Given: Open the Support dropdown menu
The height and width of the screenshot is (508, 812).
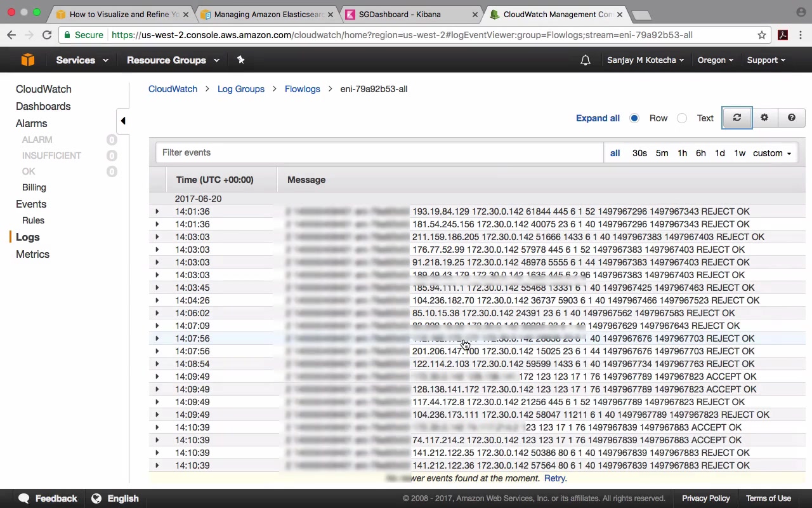Looking at the screenshot, I should pos(766,60).
